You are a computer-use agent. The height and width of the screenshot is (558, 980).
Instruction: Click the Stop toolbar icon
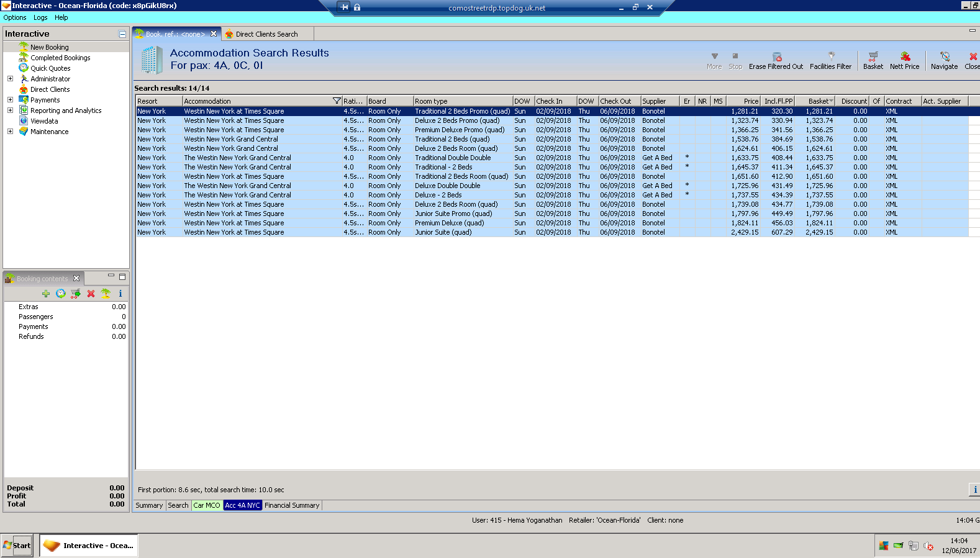click(735, 56)
